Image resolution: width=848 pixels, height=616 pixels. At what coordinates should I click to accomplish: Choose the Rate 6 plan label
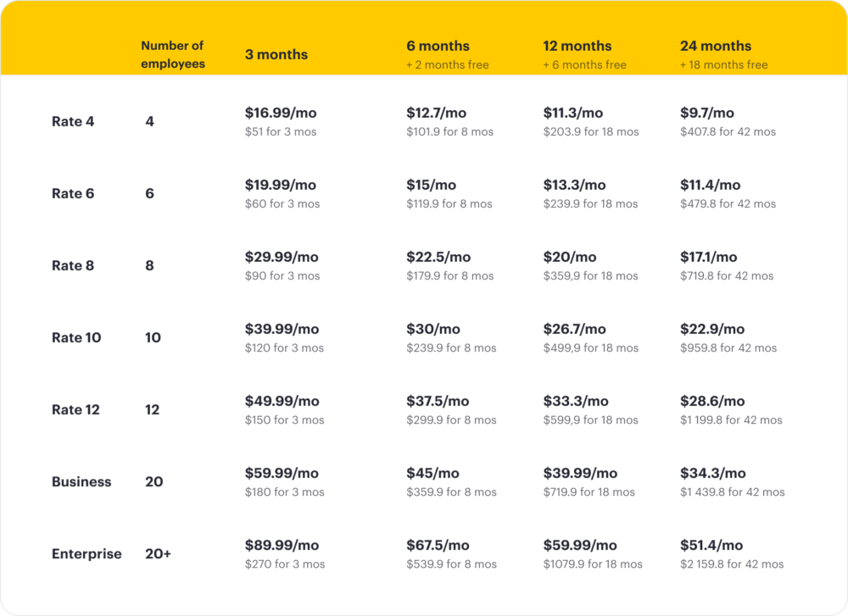[x=72, y=193]
